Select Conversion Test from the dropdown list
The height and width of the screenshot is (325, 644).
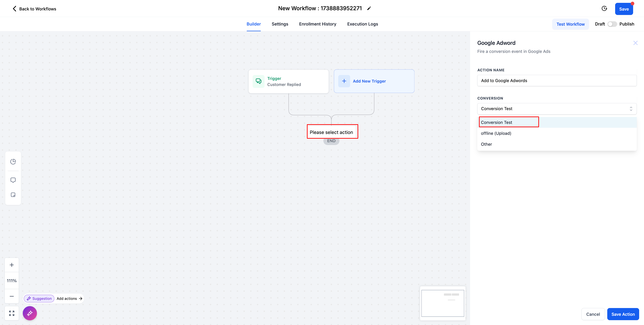508,122
